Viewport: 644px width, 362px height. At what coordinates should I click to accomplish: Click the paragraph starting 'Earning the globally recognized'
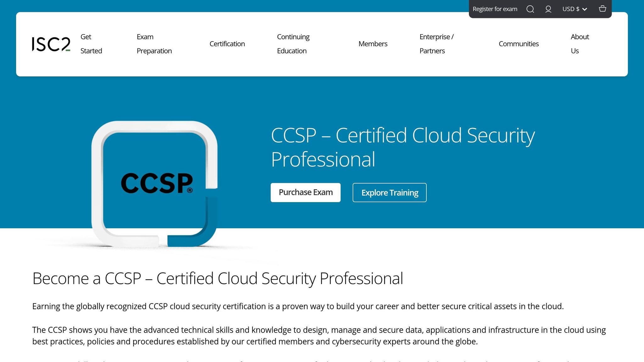pyautogui.click(x=298, y=306)
